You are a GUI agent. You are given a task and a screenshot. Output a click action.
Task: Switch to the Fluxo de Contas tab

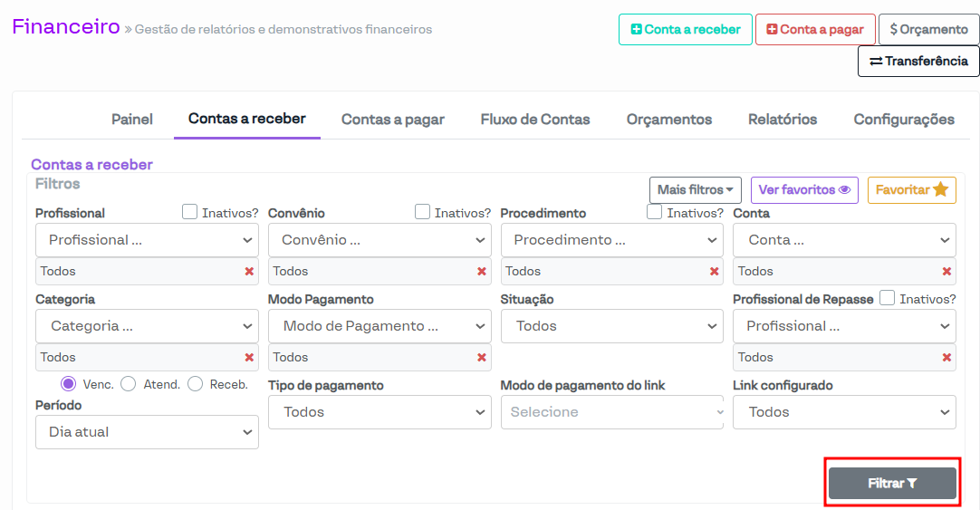(x=535, y=120)
